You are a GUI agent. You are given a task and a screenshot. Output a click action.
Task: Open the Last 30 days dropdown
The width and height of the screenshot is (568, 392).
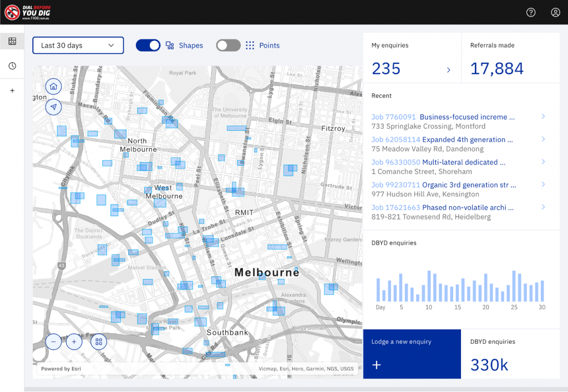click(78, 45)
